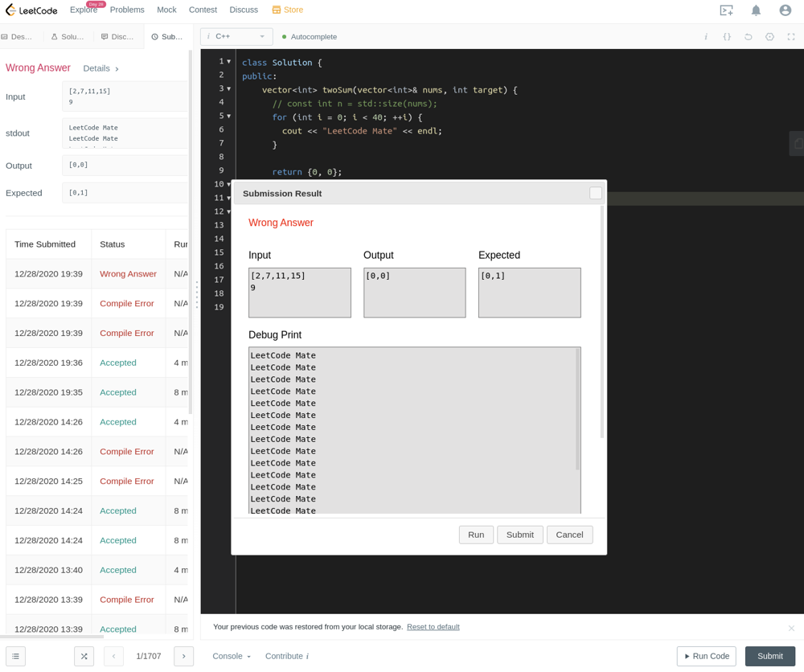Toggle the Autocomplete indicator

[310, 37]
